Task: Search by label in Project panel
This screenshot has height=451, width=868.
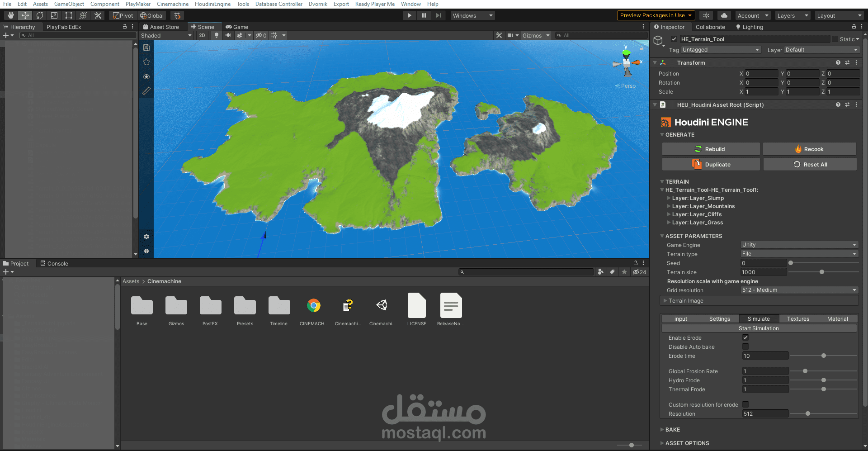Action: tap(612, 272)
